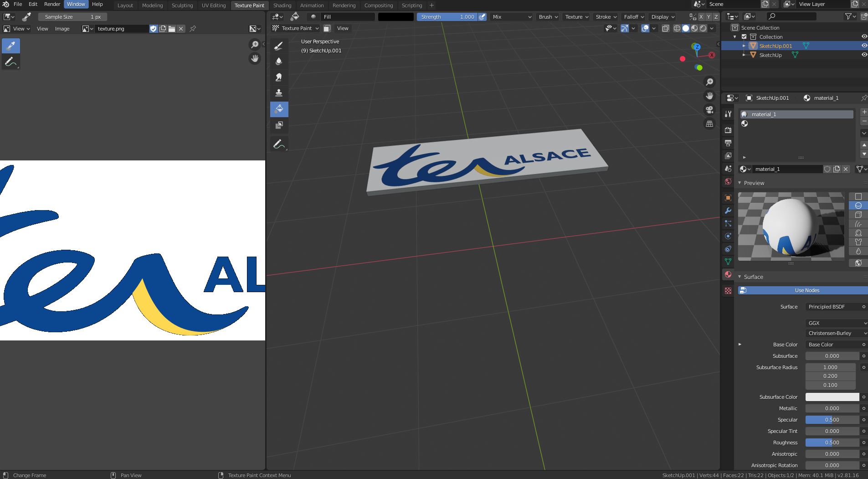Open the Modifiers wrench tab

[x=728, y=211]
